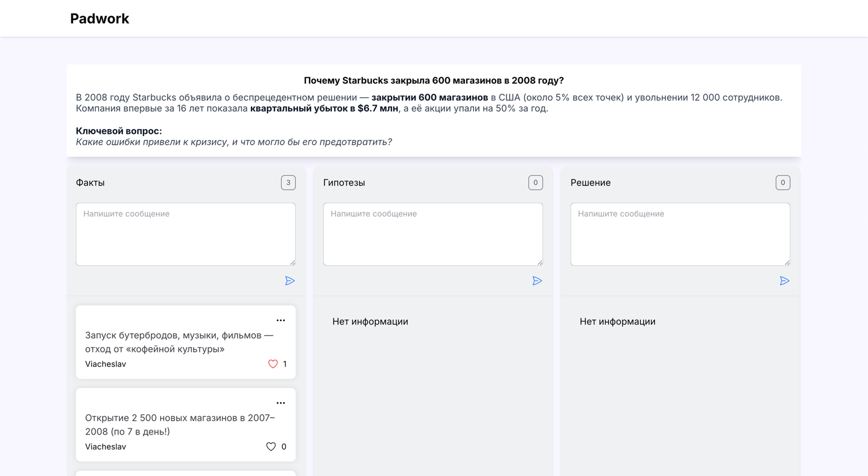Image resolution: width=868 pixels, height=476 pixels.
Task: Send the message in Гипотезы column
Action: (537, 281)
